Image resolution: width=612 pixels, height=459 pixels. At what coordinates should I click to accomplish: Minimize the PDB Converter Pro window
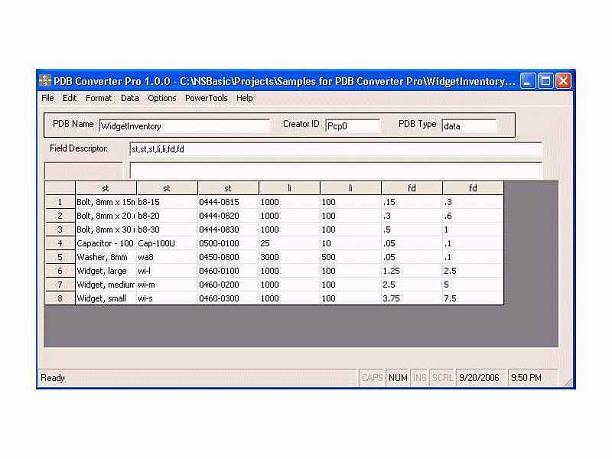coord(527,81)
